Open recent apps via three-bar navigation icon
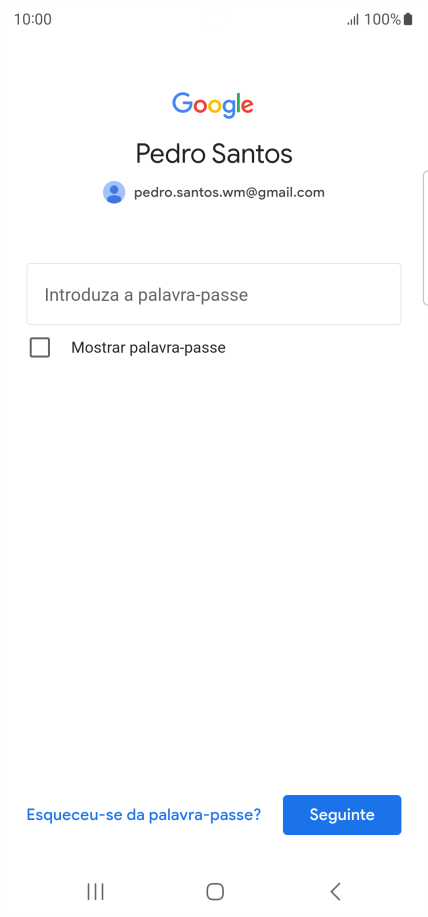Screen dimensions: 428x917 point(95,891)
